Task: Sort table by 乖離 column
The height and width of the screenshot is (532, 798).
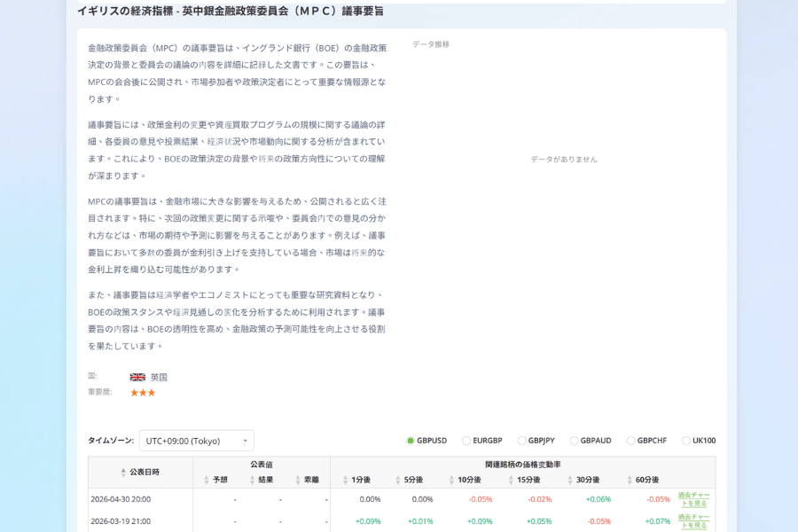Action: [307, 480]
